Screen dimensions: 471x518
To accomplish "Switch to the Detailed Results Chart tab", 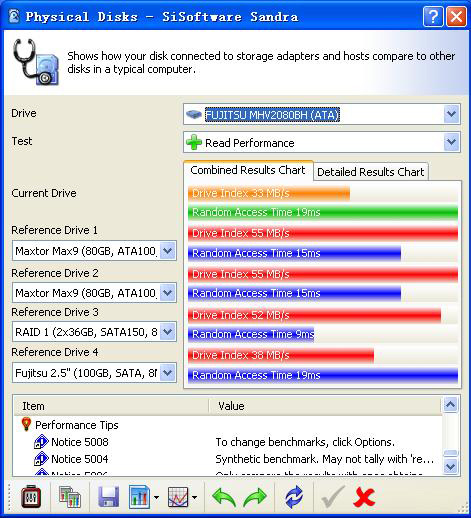I will click(x=370, y=172).
